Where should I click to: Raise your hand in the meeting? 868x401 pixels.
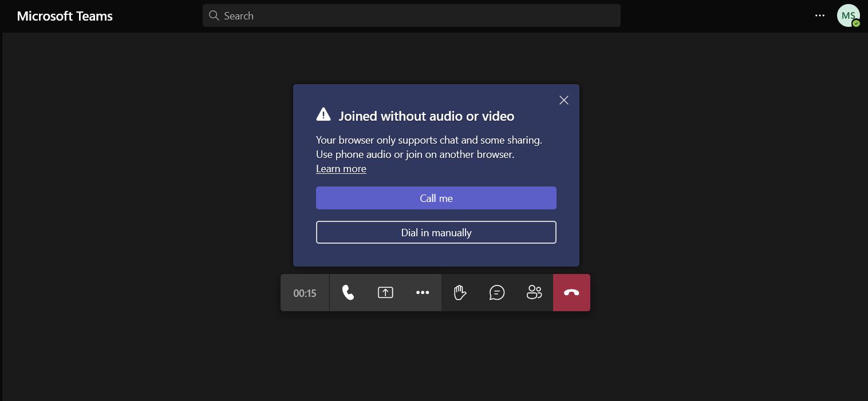[460, 292]
